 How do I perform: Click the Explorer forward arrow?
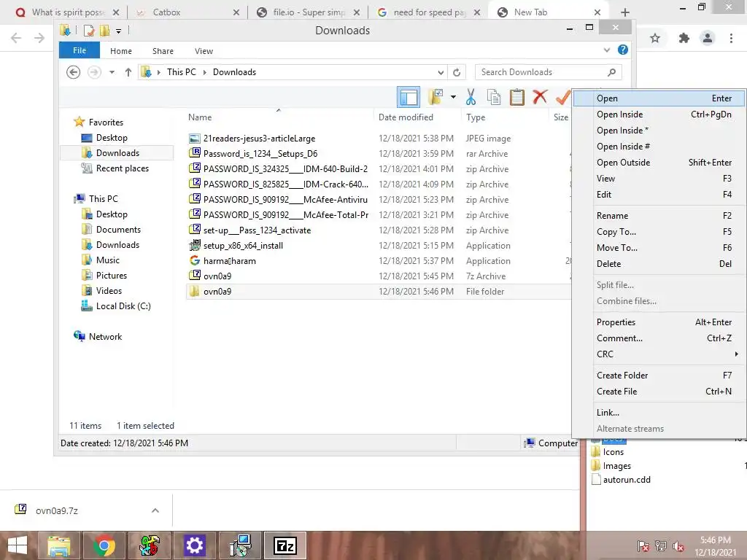pos(94,72)
